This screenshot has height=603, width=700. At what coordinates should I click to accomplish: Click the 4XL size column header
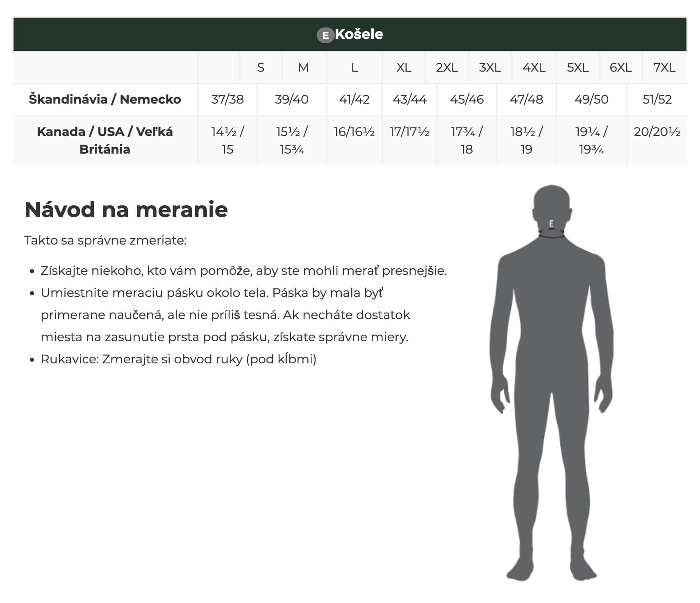[534, 67]
